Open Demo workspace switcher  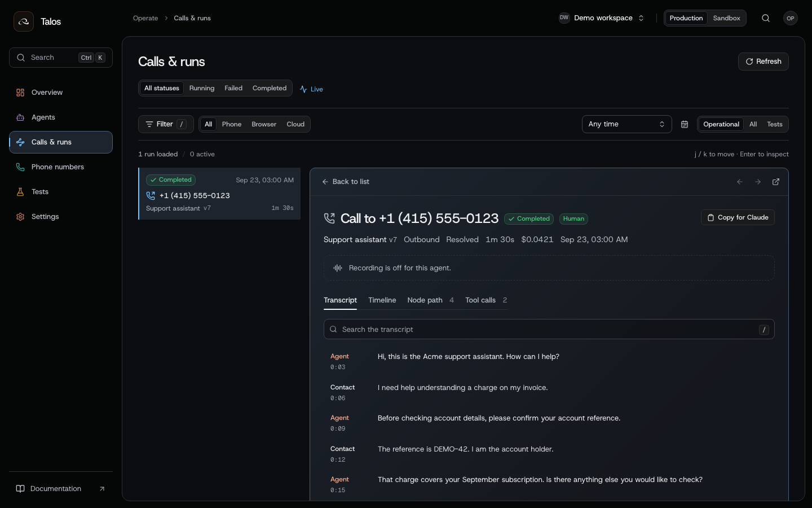click(x=601, y=18)
